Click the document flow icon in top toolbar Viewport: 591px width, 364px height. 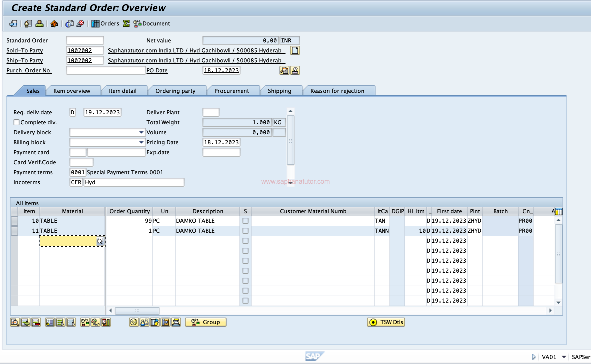(13, 23)
